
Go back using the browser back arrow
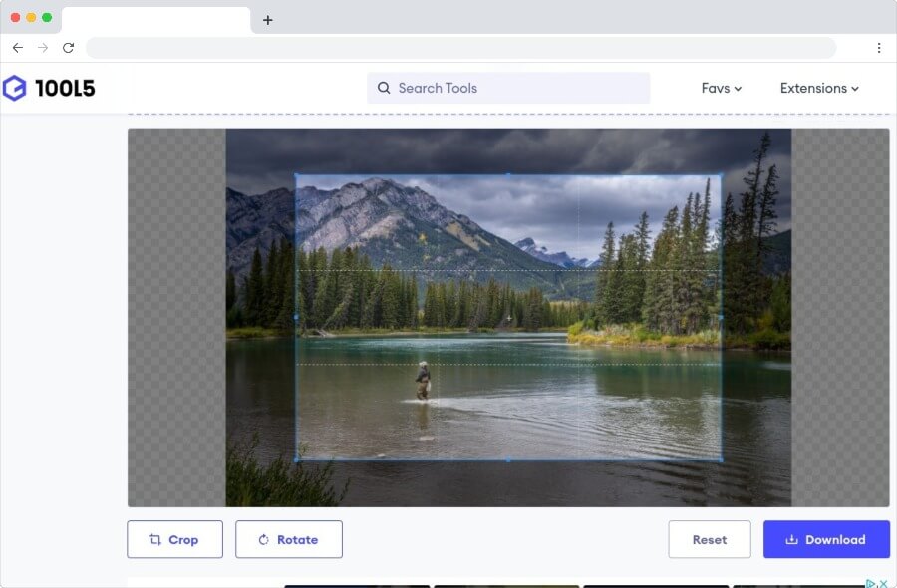tap(18, 48)
